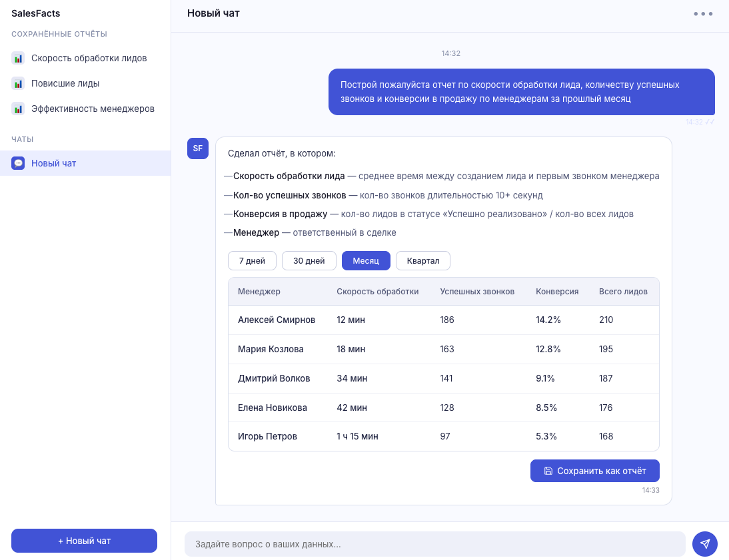Select the '30 дней' period
Image resolution: width=729 pixels, height=560 pixels.
(309, 260)
